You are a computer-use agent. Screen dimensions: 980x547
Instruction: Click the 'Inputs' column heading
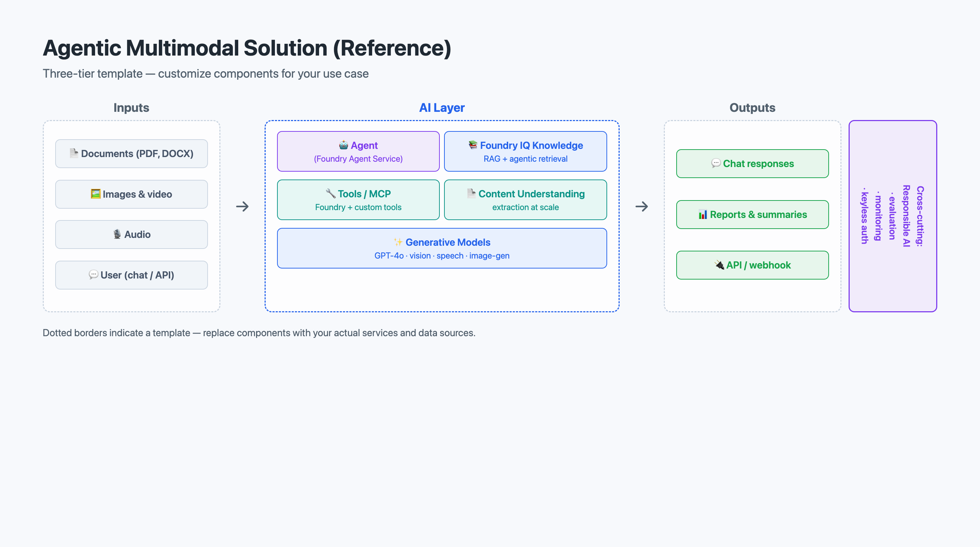pyautogui.click(x=131, y=108)
